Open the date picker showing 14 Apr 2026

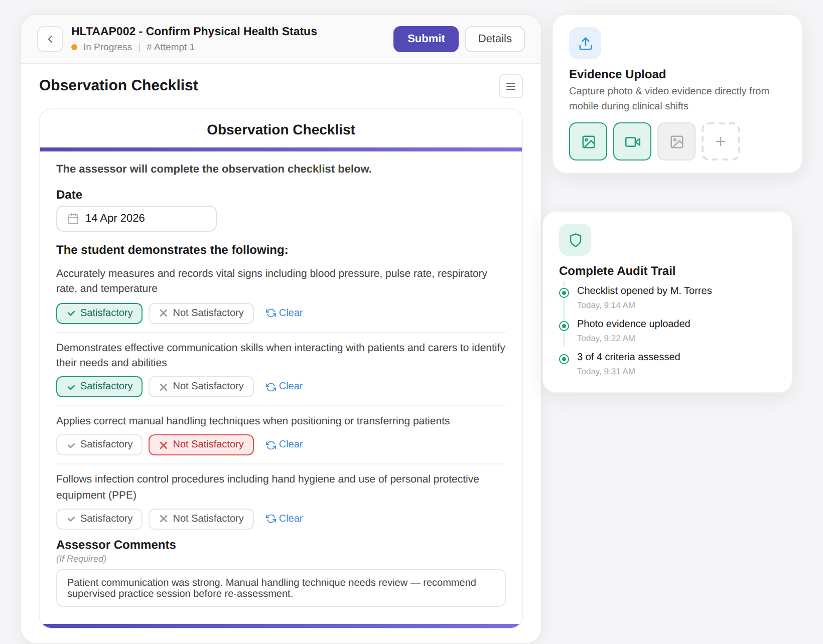pyautogui.click(x=136, y=219)
